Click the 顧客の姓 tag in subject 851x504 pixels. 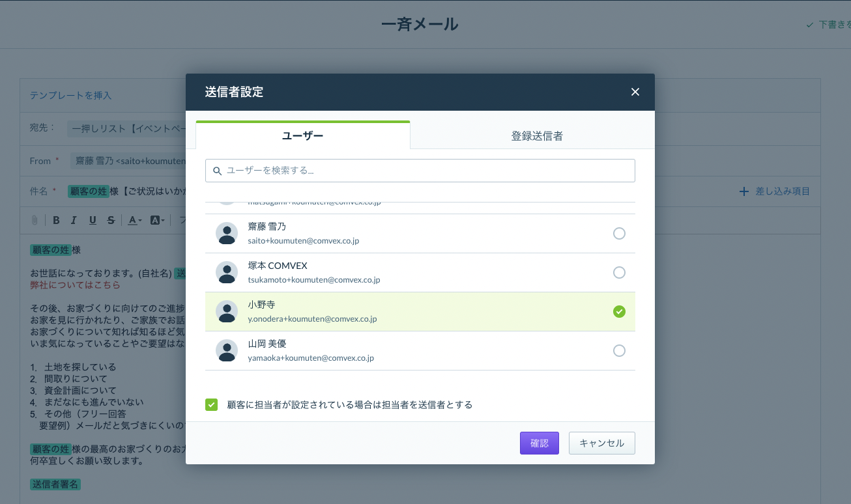[x=89, y=191]
